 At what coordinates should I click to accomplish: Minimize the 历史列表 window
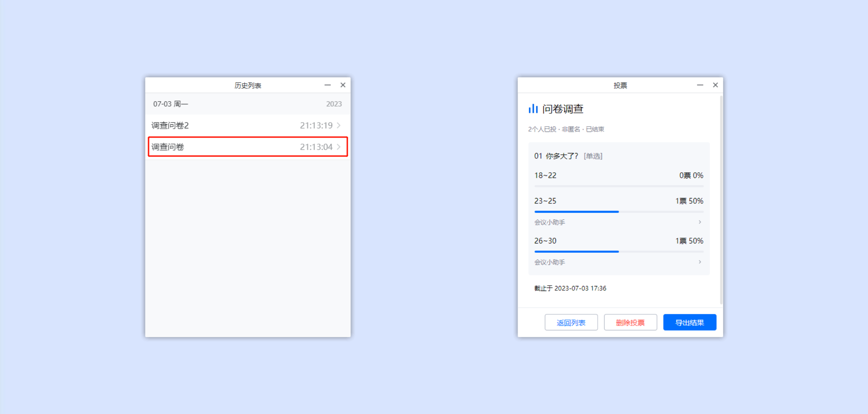327,85
